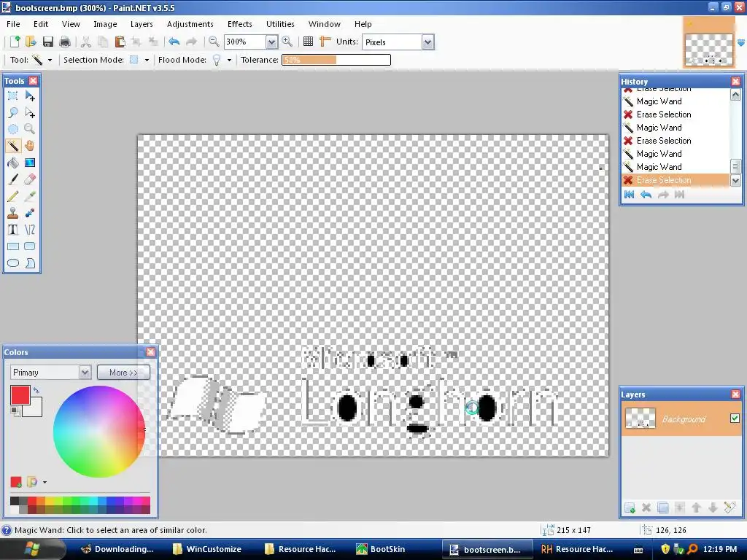The width and height of the screenshot is (747, 560).
Task: Select the Move Selected Pixels tool
Action: (29, 96)
